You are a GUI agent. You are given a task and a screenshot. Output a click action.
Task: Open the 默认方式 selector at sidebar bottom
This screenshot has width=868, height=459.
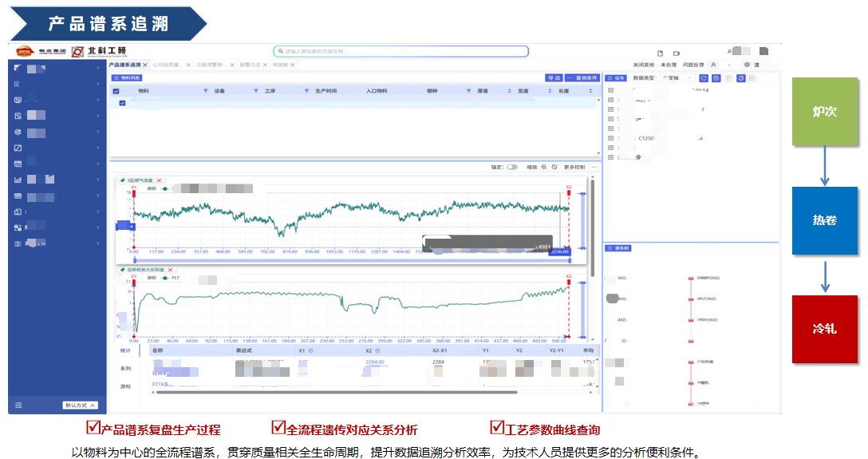point(81,405)
